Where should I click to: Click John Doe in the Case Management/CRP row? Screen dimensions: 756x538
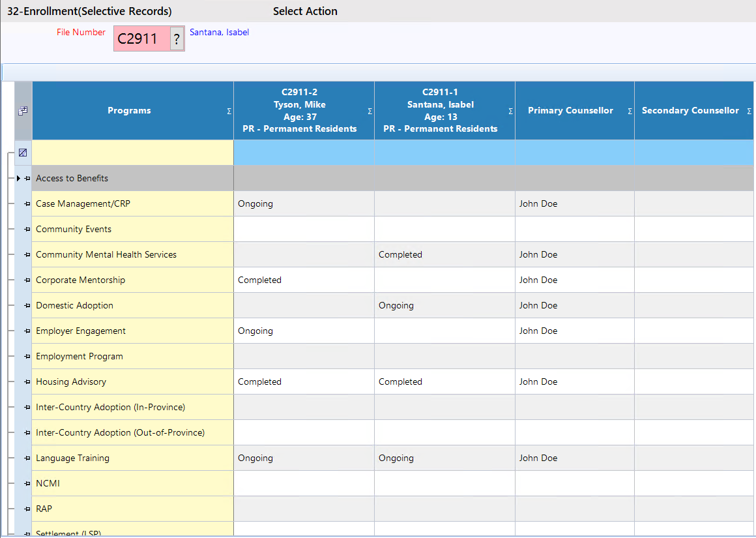click(x=538, y=204)
